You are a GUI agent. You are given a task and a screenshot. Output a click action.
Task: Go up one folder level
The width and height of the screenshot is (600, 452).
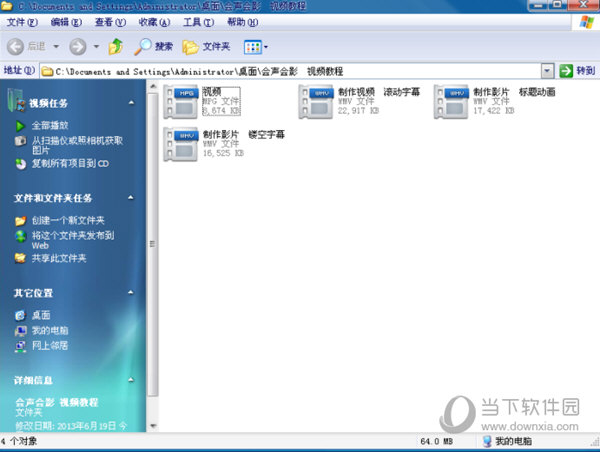click(116, 47)
